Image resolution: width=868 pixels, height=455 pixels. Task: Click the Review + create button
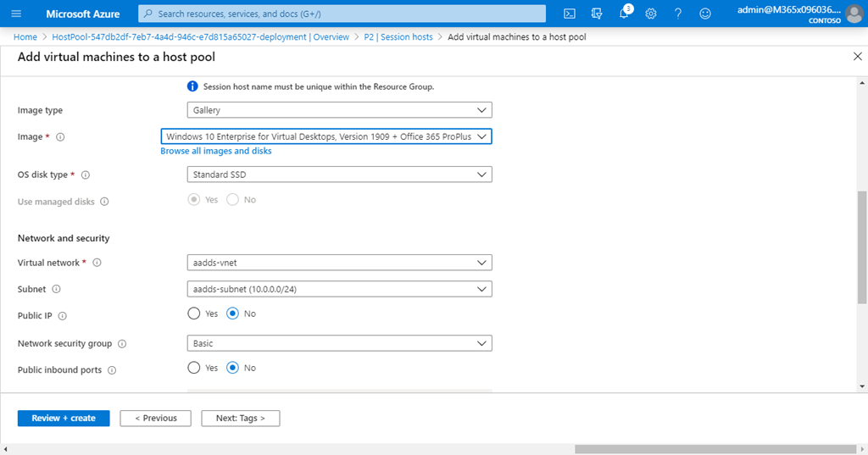(64, 418)
